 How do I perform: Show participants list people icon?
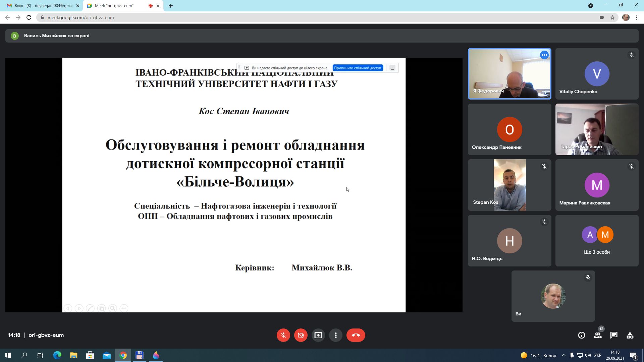(x=597, y=335)
